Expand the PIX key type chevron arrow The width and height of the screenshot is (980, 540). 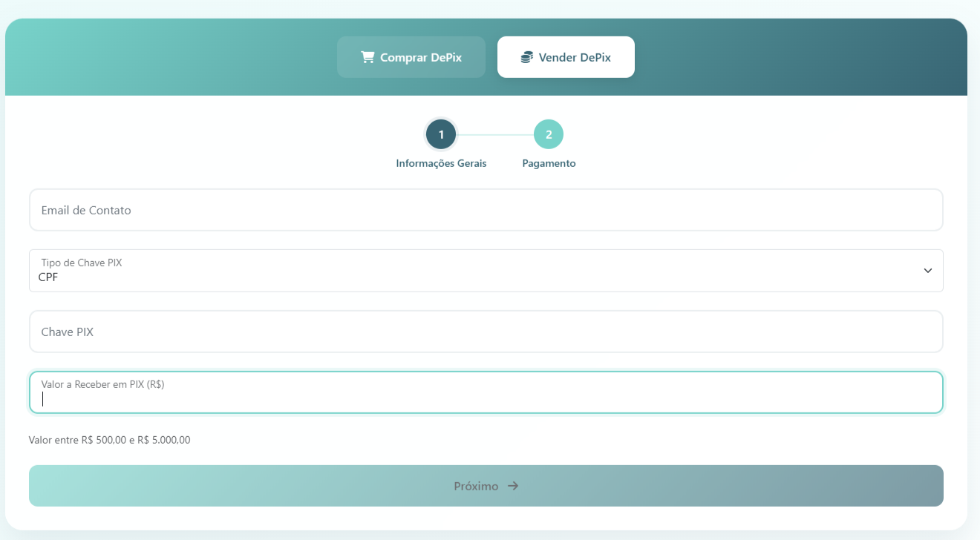tap(927, 271)
